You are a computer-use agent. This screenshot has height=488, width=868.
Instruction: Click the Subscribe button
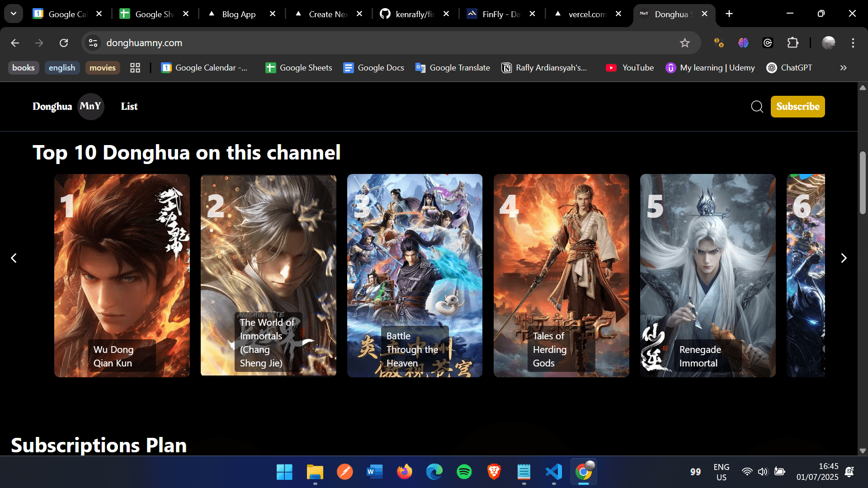(x=797, y=106)
